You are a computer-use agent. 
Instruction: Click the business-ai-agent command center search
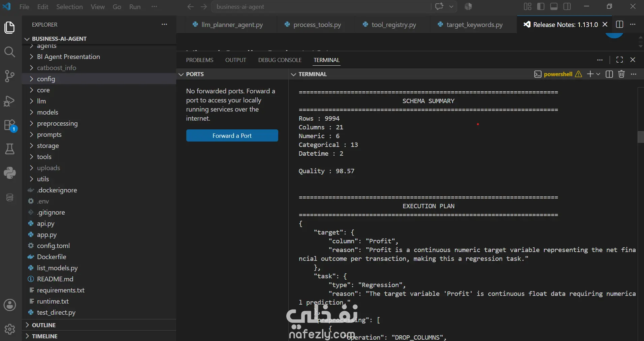(x=321, y=7)
